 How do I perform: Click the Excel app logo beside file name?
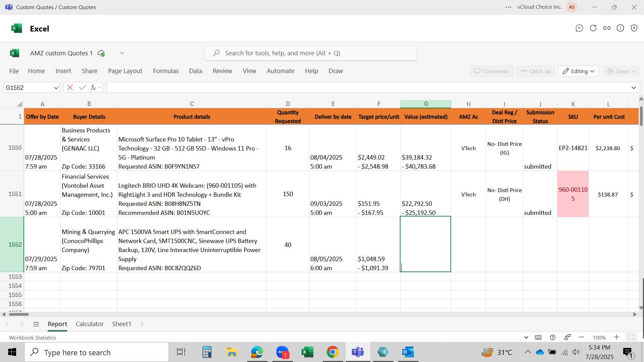[14, 53]
